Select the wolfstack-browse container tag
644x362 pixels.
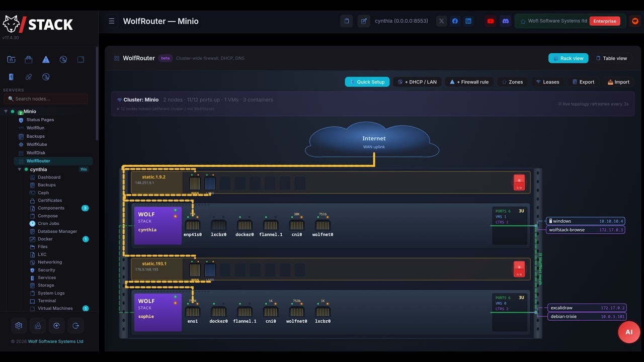point(586,230)
